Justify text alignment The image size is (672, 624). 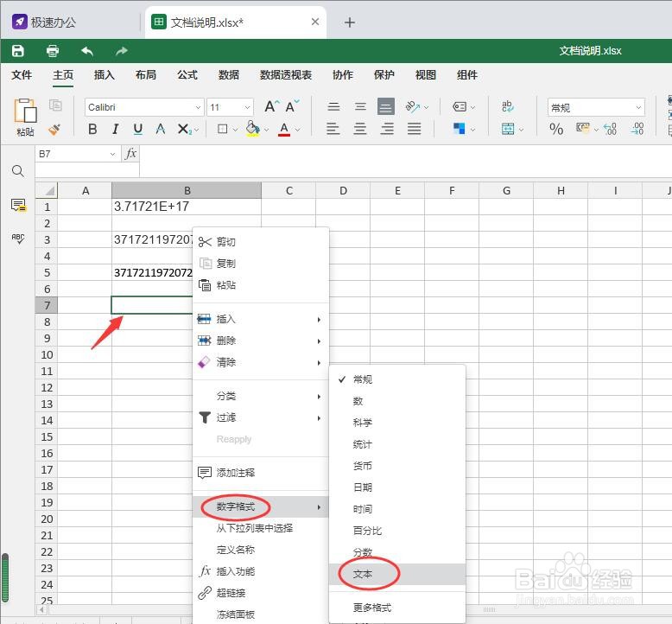[x=414, y=129]
